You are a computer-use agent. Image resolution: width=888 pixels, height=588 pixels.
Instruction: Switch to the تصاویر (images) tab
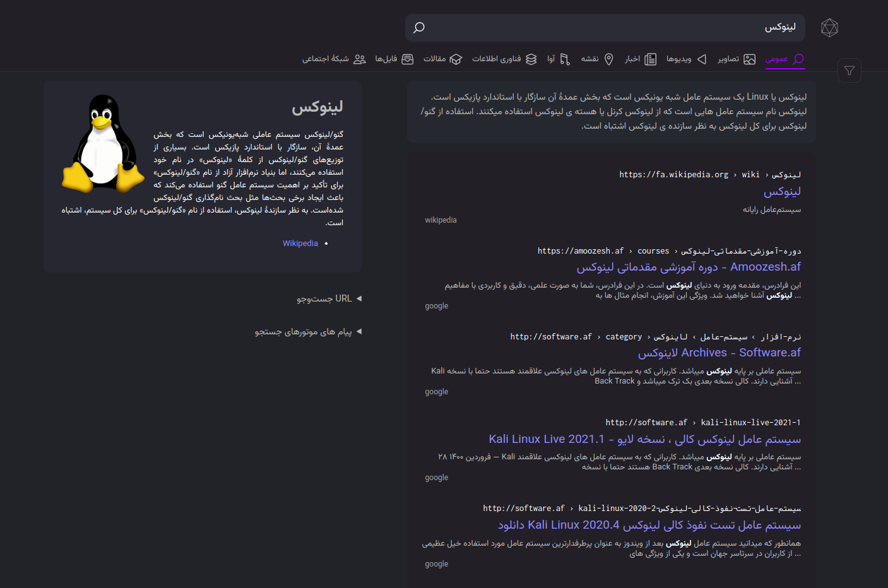point(737,59)
